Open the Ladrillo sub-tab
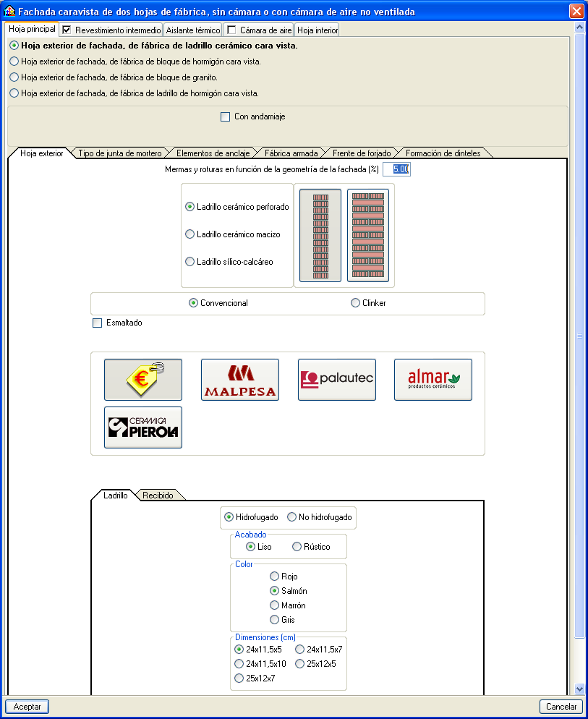Image resolution: width=588 pixels, height=719 pixels. [x=116, y=495]
